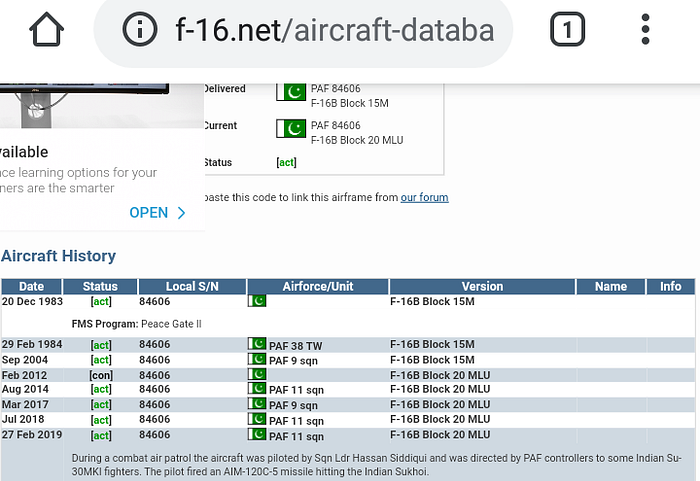Click the [act] status link in summary box
Viewport: 700px width, 481px height.
[286, 162]
